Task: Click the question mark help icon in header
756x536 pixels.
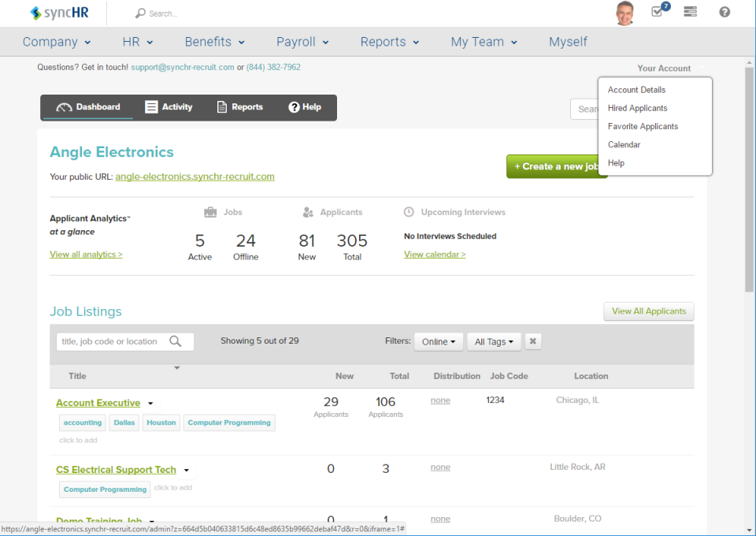Action: point(724,12)
